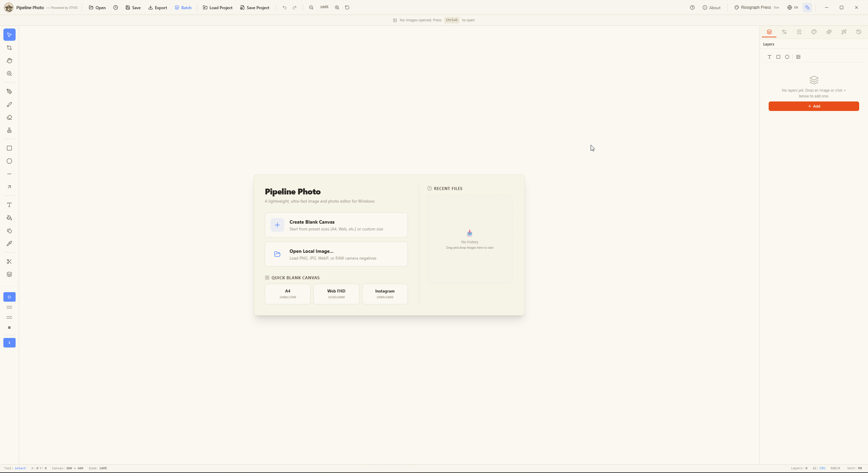Viewport: 868px width, 473px height.
Task: Click the PX unit in status bar
Action: pos(860,468)
